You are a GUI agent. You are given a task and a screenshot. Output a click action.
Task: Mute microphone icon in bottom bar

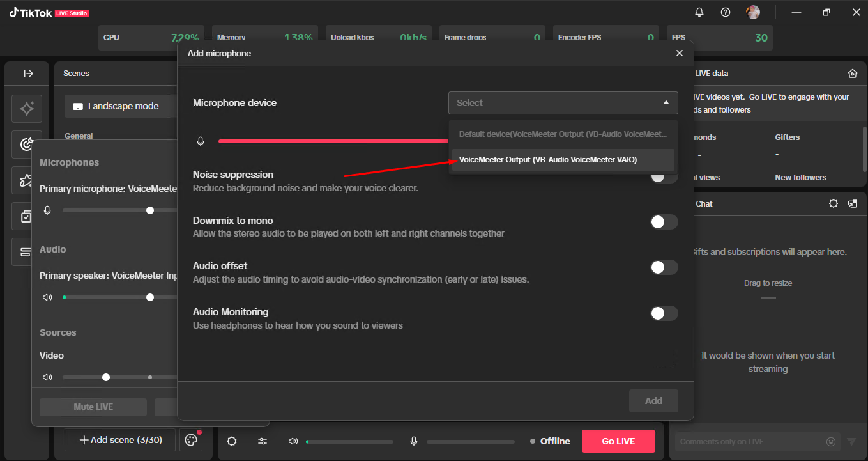click(414, 441)
